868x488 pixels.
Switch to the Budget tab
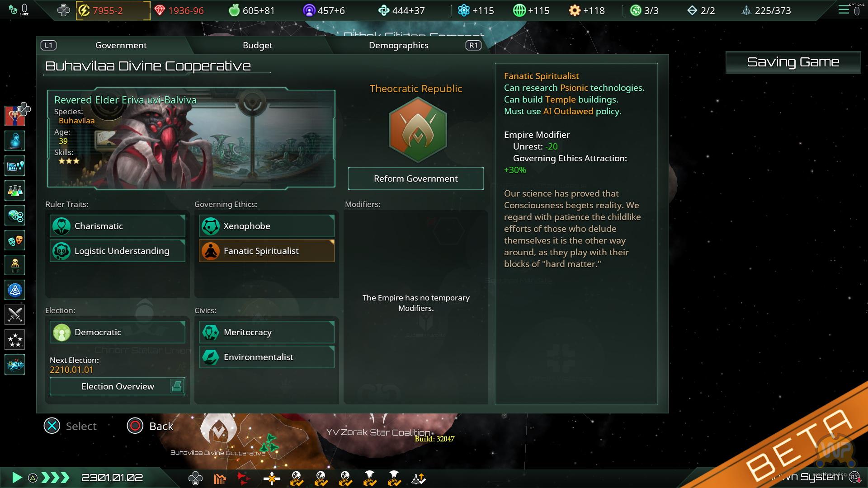click(x=258, y=45)
